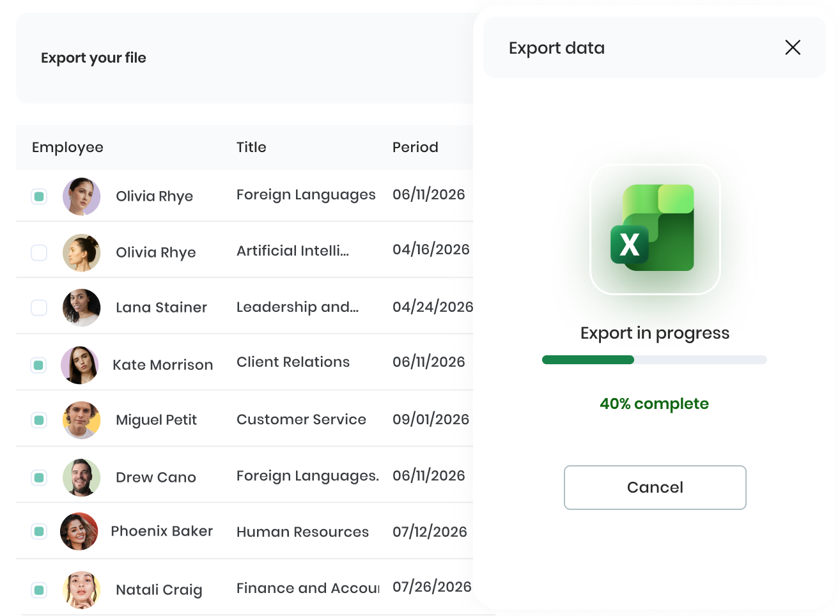Click Lana Stainer's profile picture
This screenshot has width=840, height=616.
pos(81,307)
